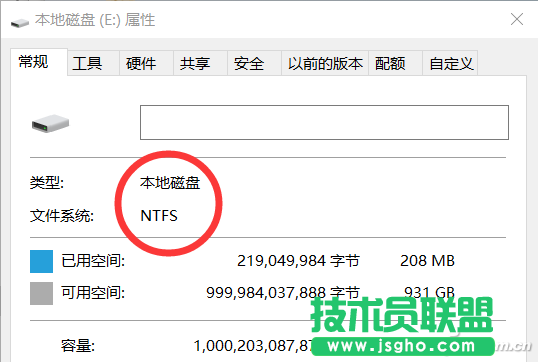Click the NTFS file system value

click(159, 216)
